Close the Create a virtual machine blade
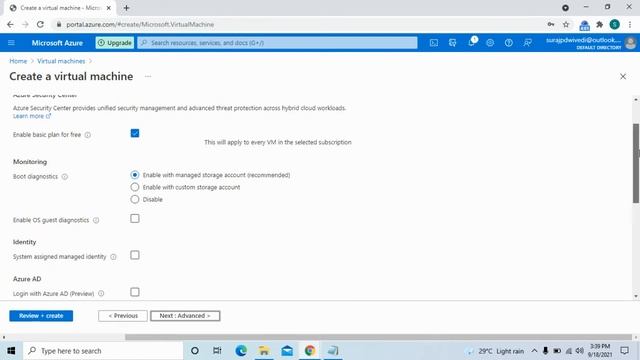Screen dimensions: 640x360 (623, 76)
